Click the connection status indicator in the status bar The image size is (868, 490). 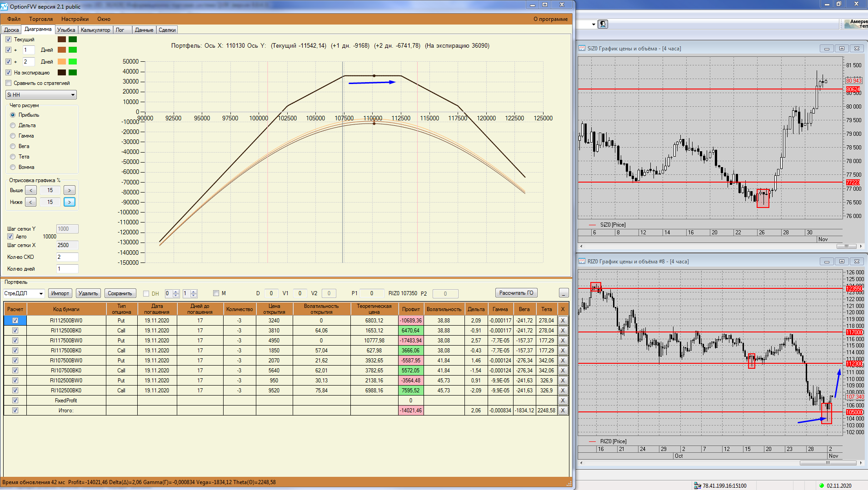coord(822,485)
